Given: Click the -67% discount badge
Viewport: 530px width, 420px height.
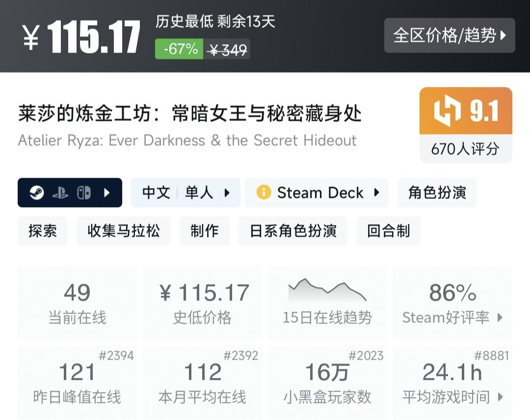Looking at the screenshot, I should [x=179, y=49].
